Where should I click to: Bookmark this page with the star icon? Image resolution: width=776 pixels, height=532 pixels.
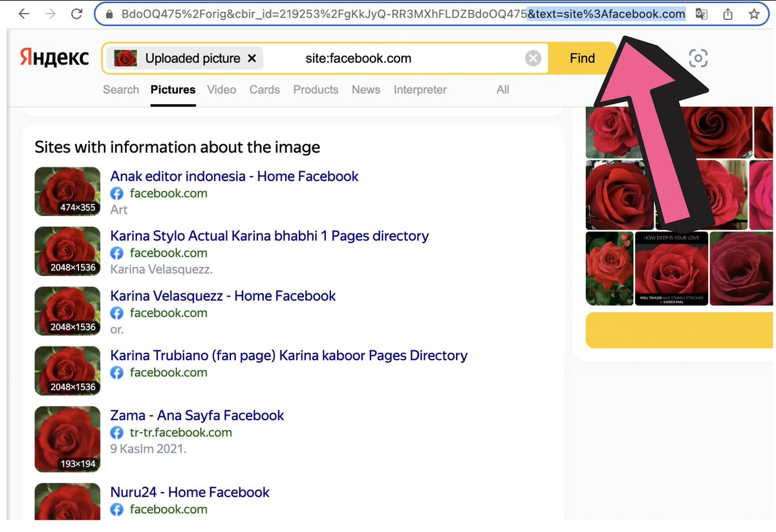click(753, 14)
